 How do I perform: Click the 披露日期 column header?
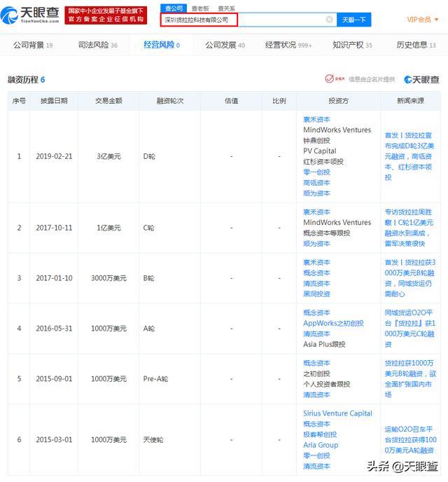point(54,100)
